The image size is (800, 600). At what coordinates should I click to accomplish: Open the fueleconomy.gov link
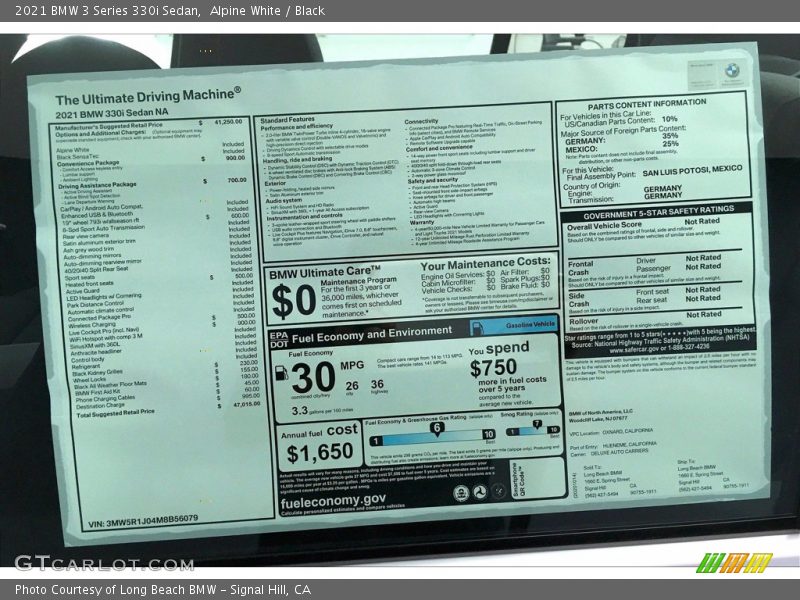[x=333, y=501]
